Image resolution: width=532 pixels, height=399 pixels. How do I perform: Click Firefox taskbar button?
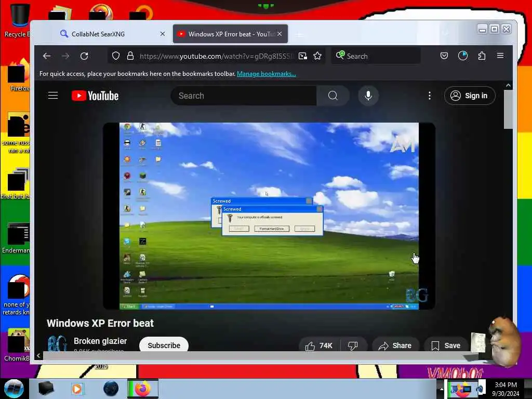click(143, 389)
